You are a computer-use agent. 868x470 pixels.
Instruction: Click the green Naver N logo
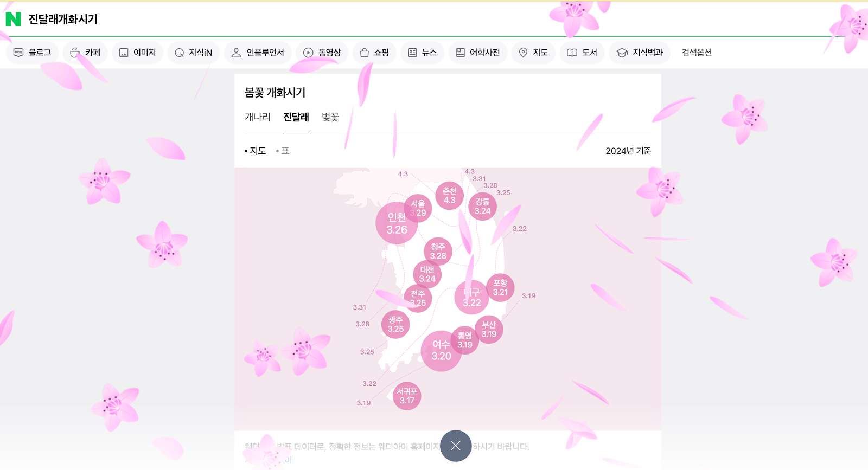(13, 19)
